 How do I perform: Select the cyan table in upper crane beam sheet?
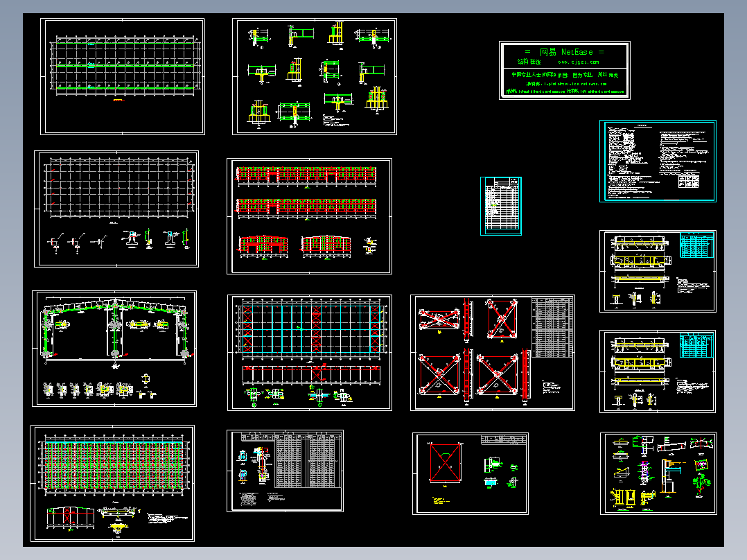tap(697, 245)
